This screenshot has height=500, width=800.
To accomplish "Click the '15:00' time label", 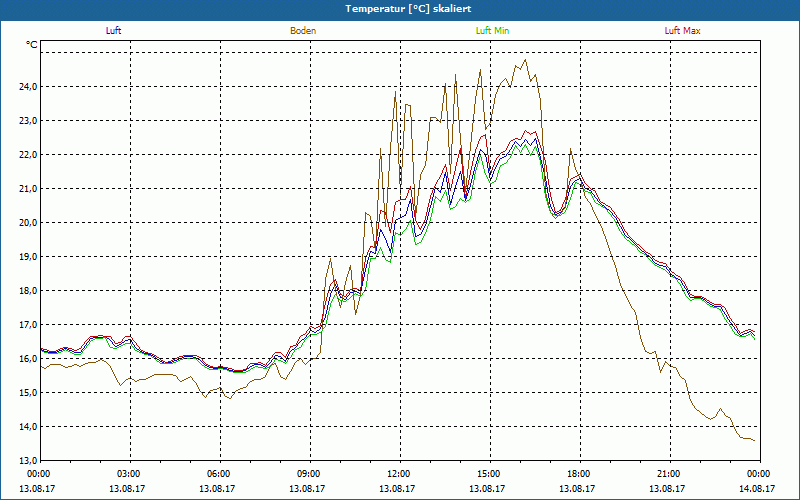I will [490, 474].
